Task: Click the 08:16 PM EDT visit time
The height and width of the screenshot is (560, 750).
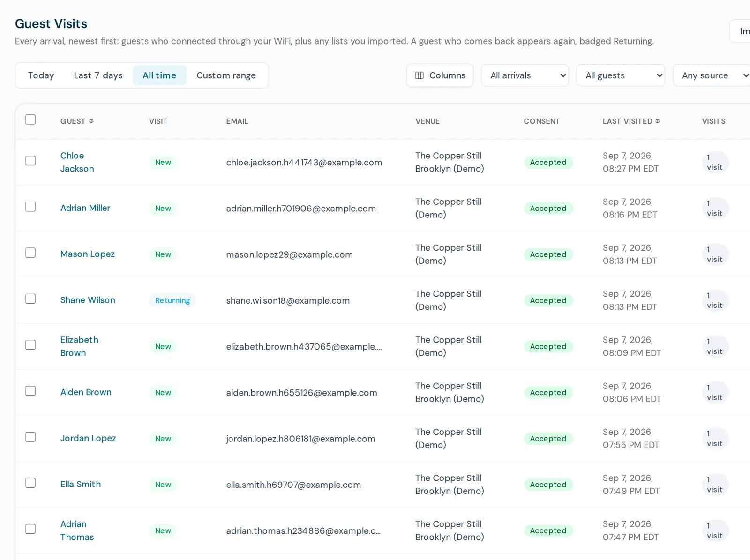Action: (x=630, y=215)
